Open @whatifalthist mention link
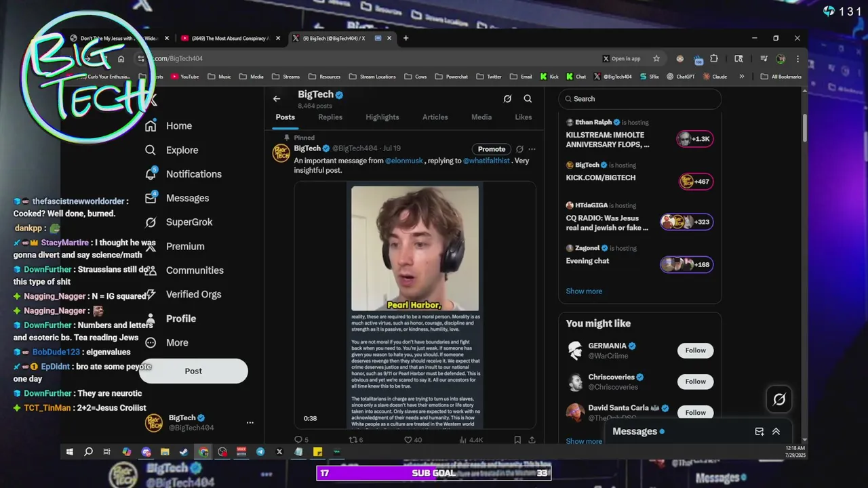Image resolution: width=868 pixels, height=488 pixels. 486,161
